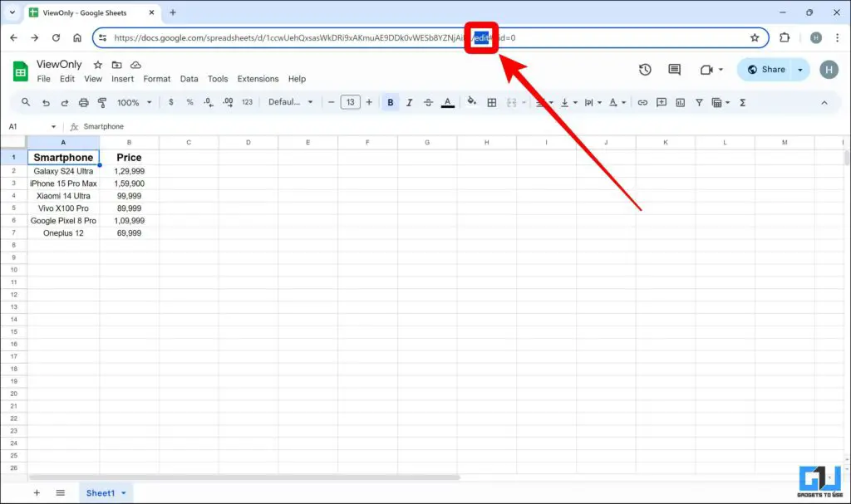Open the Share options arrow

tap(800, 70)
